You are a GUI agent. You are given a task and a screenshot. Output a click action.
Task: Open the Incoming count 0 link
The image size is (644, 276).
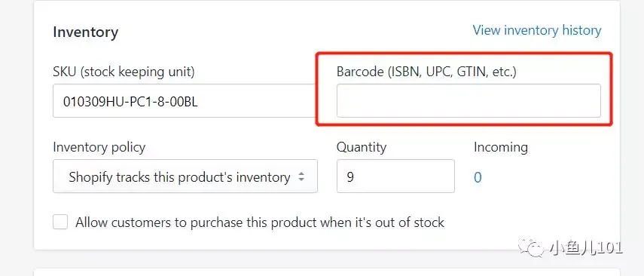point(478,177)
